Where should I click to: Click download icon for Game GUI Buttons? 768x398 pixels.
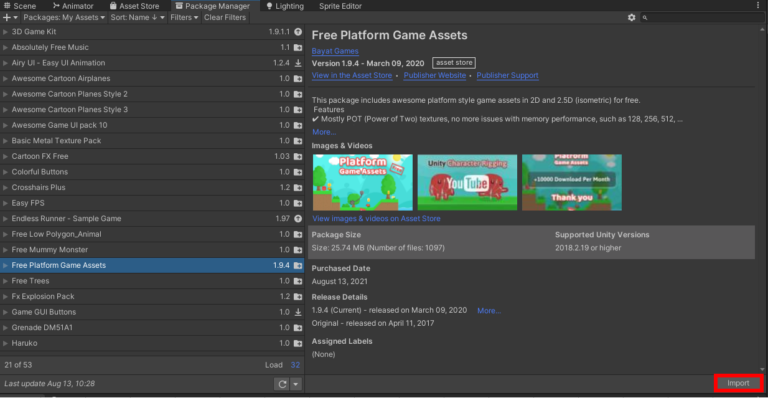tap(298, 312)
